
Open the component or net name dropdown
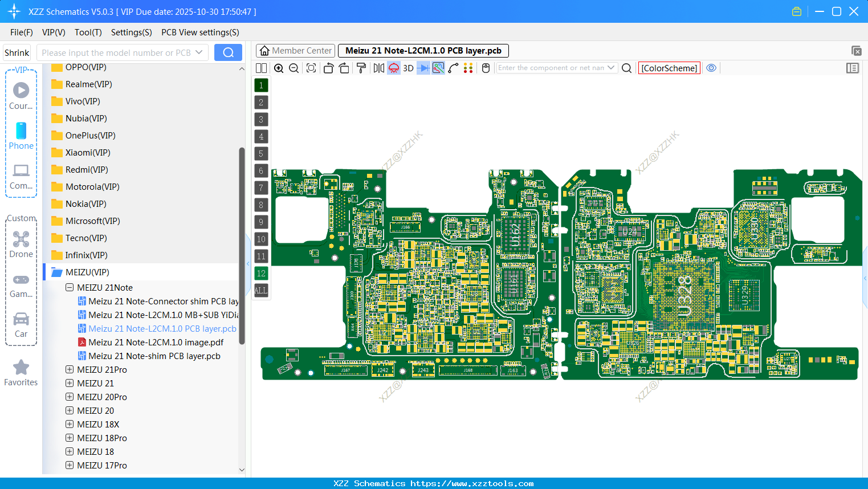click(x=611, y=68)
